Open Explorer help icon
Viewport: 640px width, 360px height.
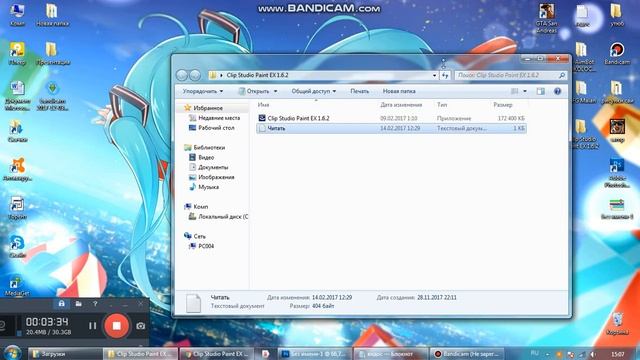558,91
